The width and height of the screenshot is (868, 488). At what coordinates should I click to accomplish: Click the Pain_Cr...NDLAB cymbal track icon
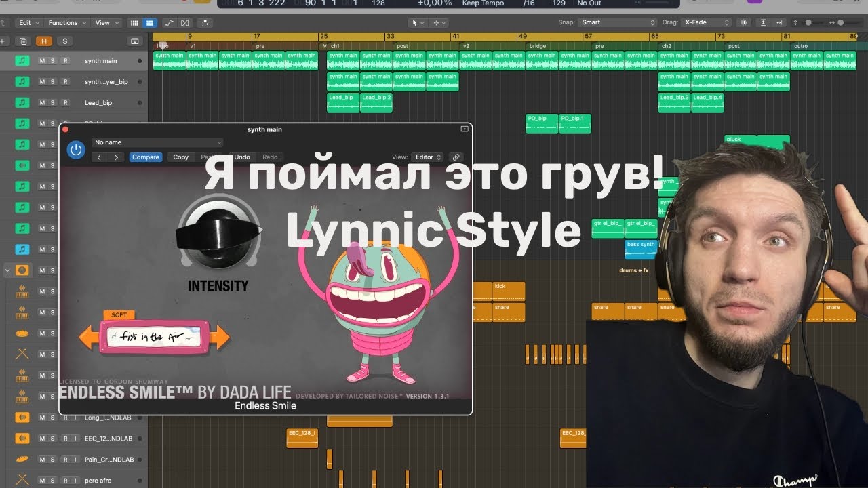tap(22, 459)
